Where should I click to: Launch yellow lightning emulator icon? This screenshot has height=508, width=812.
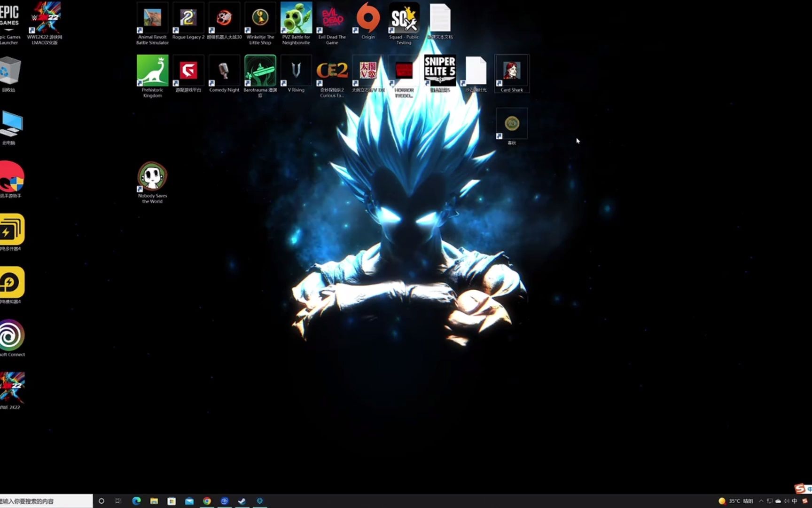tap(12, 285)
